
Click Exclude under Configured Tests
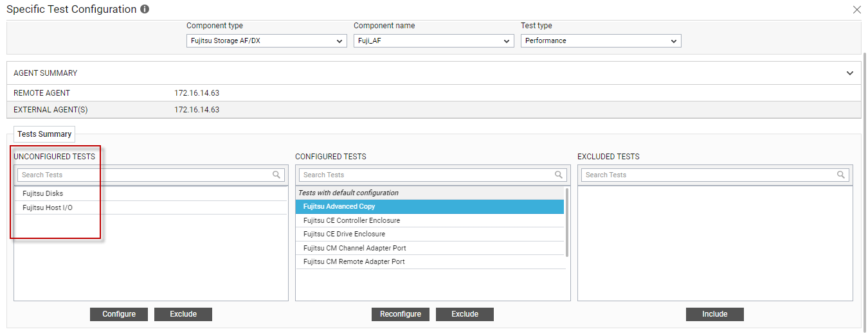tap(465, 314)
